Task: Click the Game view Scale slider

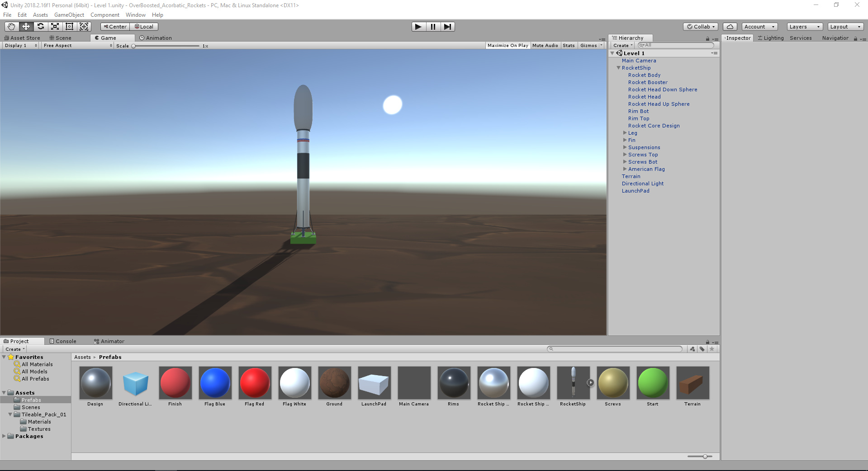Action: pyautogui.click(x=166, y=46)
